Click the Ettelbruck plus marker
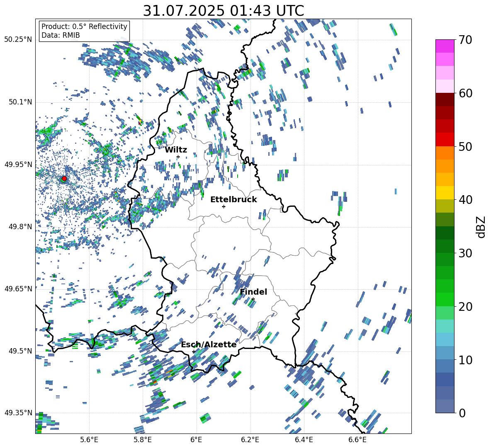This screenshot has height=448, width=491. 224,206
